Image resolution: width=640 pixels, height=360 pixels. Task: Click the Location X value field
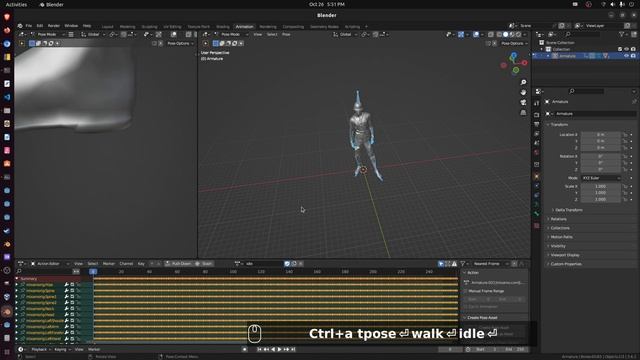click(x=601, y=135)
